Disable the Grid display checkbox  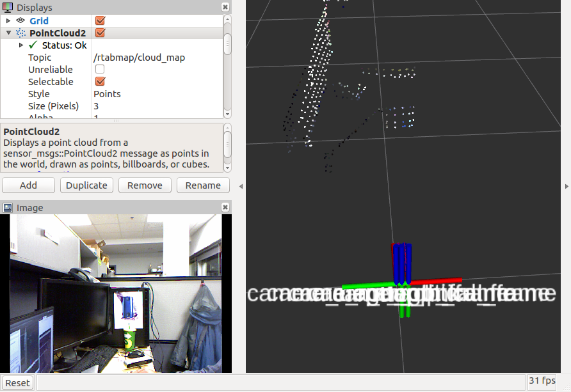(100, 20)
